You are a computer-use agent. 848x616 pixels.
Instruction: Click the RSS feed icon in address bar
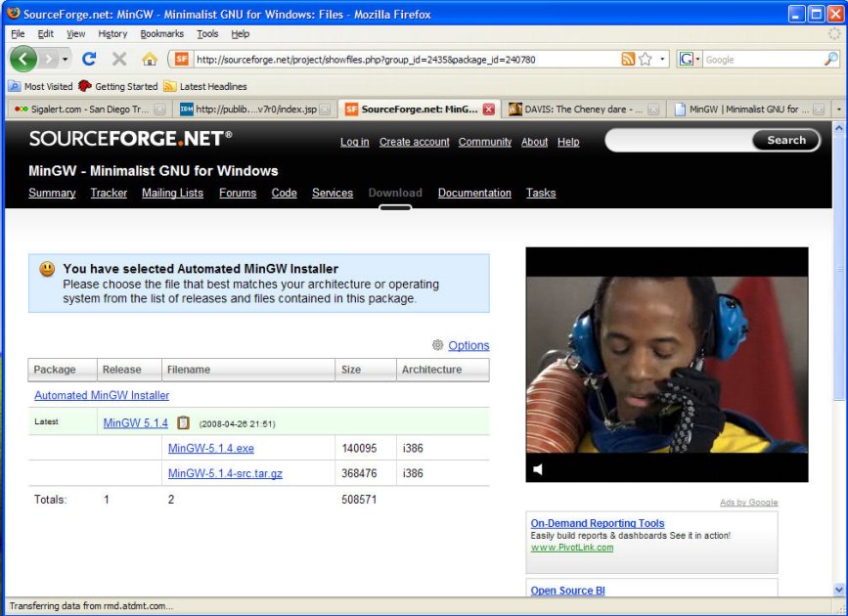(x=628, y=60)
